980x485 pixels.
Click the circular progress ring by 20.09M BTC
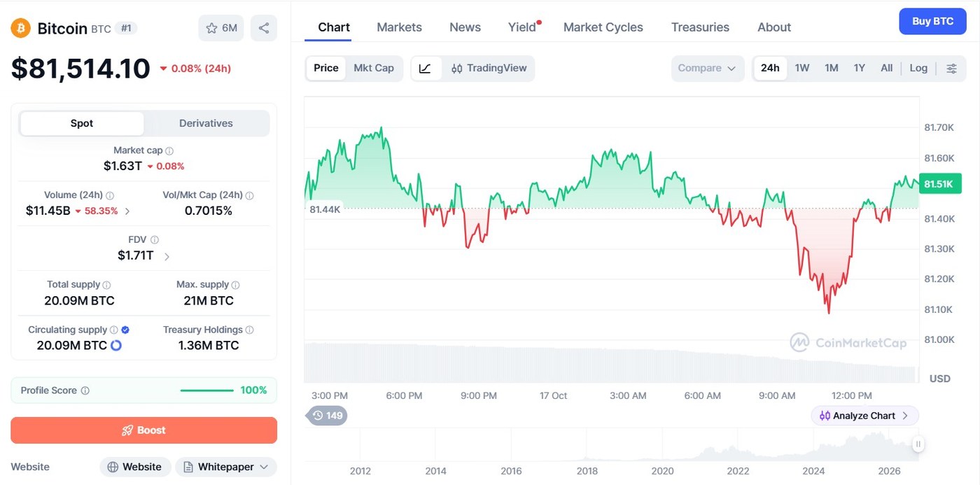click(x=116, y=345)
